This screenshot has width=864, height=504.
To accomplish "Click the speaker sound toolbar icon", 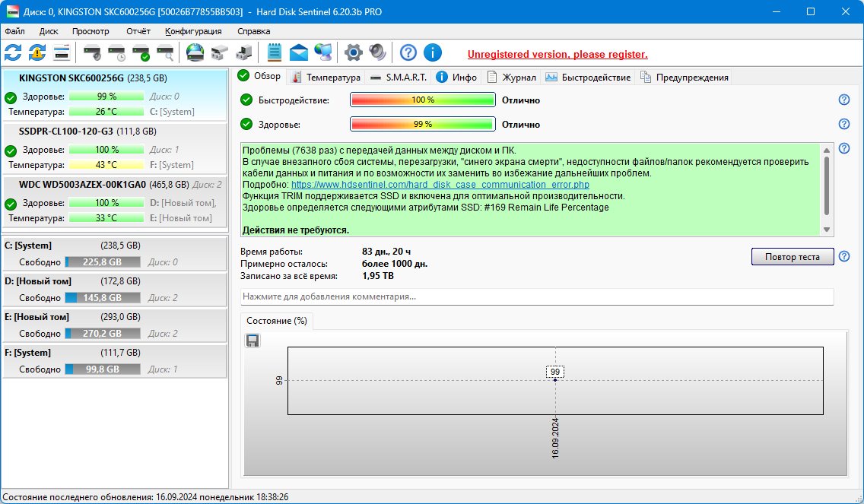I will coord(377,53).
